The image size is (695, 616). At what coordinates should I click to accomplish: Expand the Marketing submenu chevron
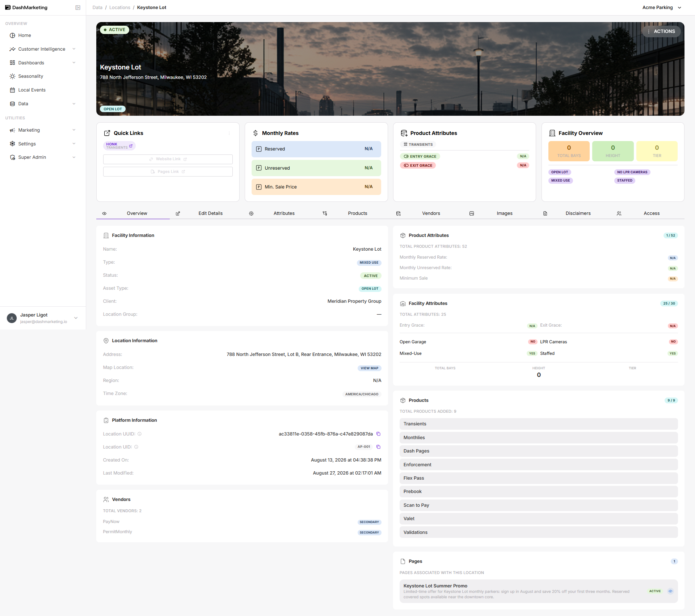click(x=74, y=130)
